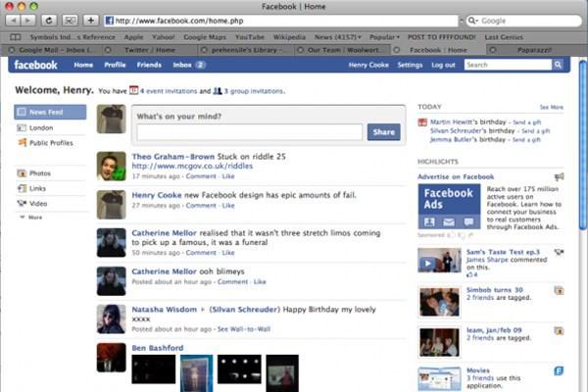Click the Photos icon in the left sidebar

22,173
